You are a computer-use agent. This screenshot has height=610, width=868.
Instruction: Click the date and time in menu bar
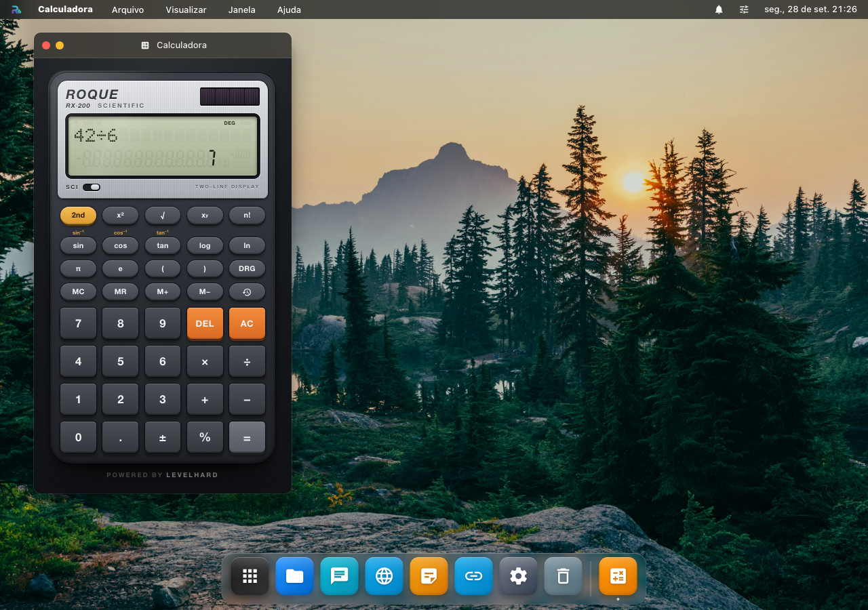(x=810, y=9)
